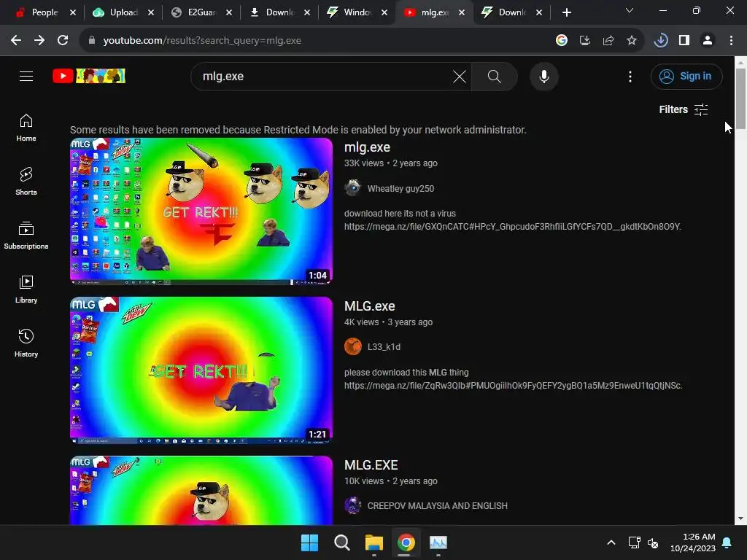Open video title MLG.EXE in caps
Viewport: 747px width, 560px height.
pyautogui.click(x=371, y=465)
